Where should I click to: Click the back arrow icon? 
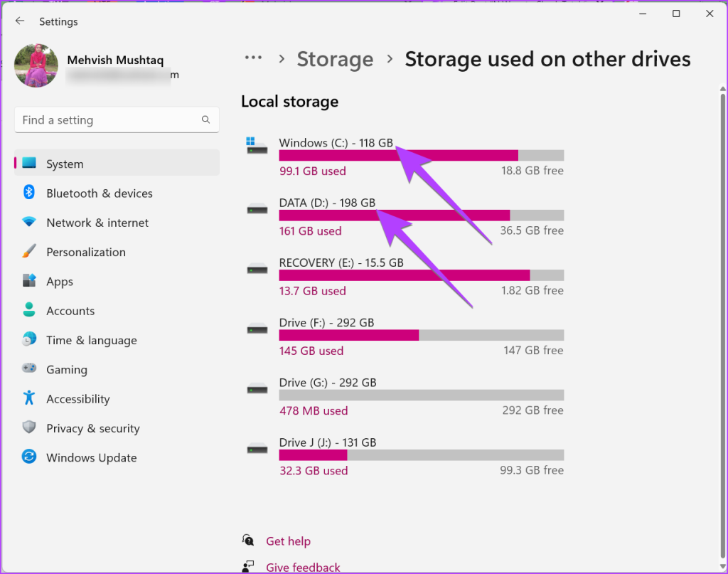(x=20, y=21)
